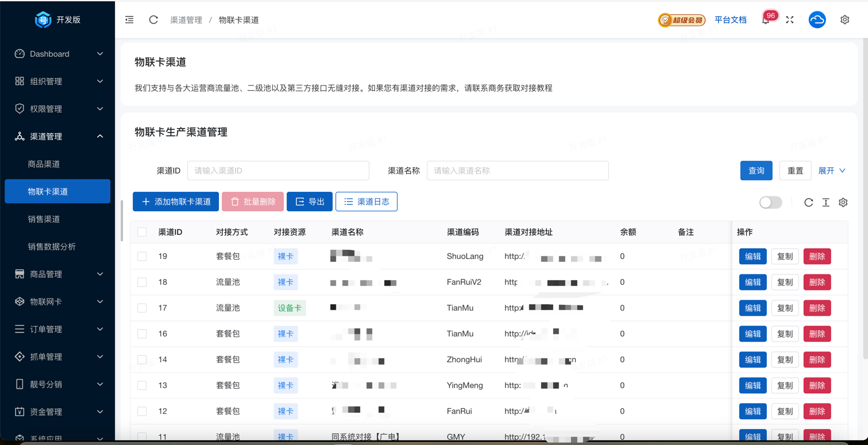Image resolution: width=868 pixels, height=445 pixels.
Task: Reload table using the toolbar refresh icon
Action: click(x=808, y=202)
